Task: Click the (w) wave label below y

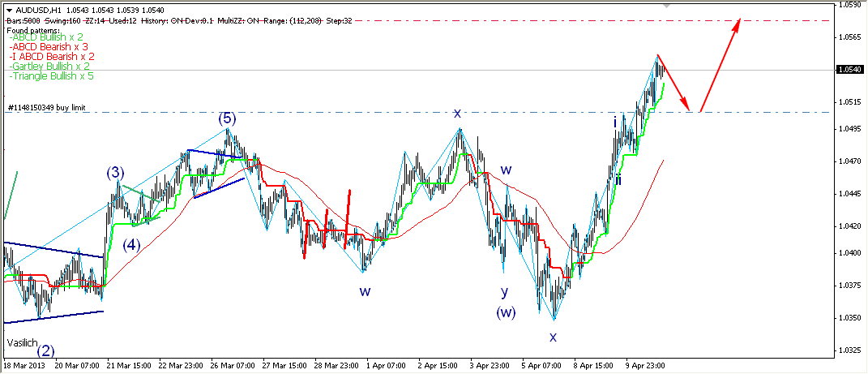Action: click(506, 312)
